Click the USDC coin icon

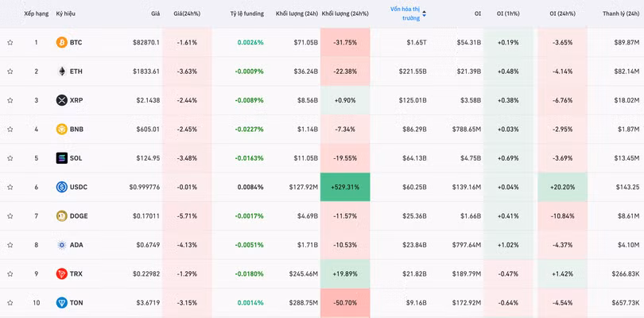click(61, 187)
